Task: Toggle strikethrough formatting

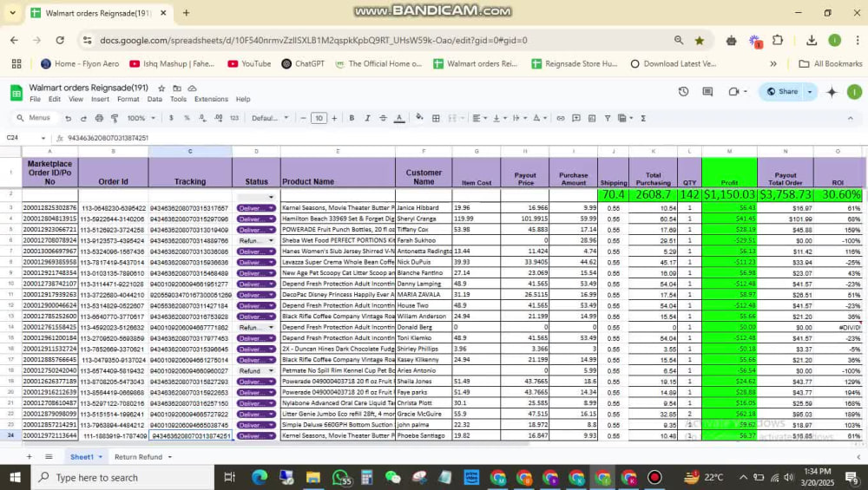Action: click(x=383, y=118)
